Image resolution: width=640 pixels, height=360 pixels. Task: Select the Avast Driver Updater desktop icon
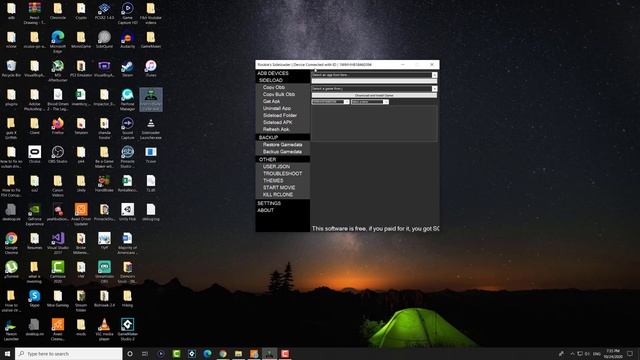[81, 214]
